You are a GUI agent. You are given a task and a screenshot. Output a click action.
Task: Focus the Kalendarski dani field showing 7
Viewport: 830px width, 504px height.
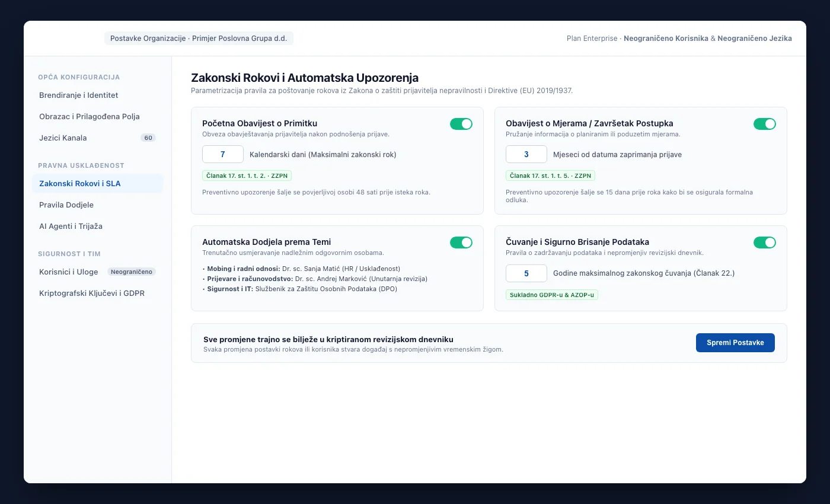click(x=223, y=154)
